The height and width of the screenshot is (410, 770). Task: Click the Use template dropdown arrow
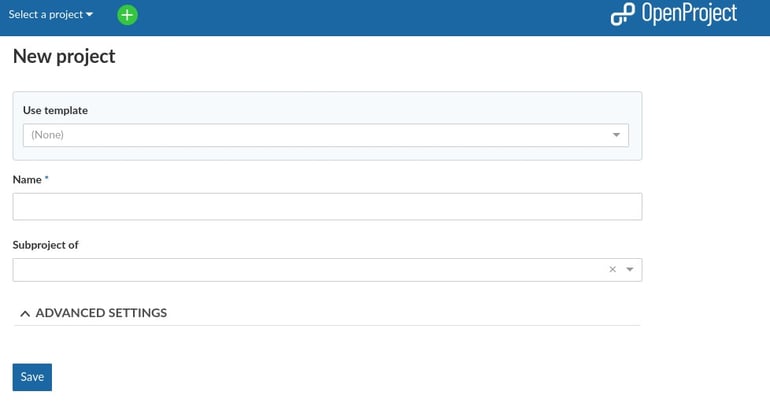pos(617,135)
